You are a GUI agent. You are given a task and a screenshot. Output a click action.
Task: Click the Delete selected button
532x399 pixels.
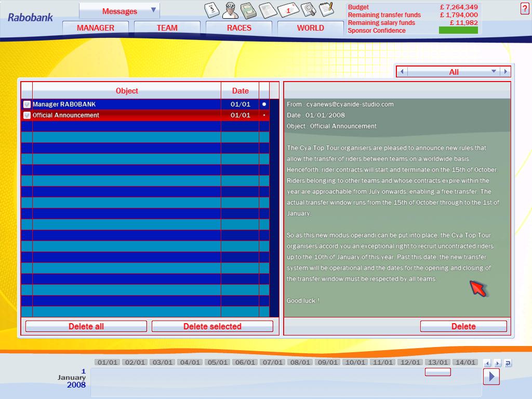click(212, 326)
